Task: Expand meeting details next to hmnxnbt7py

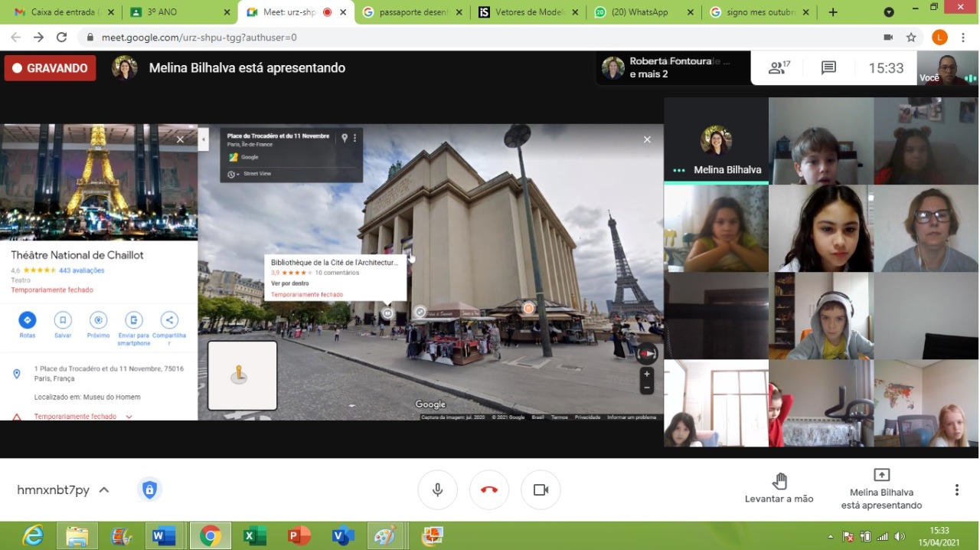Action: 104,490
